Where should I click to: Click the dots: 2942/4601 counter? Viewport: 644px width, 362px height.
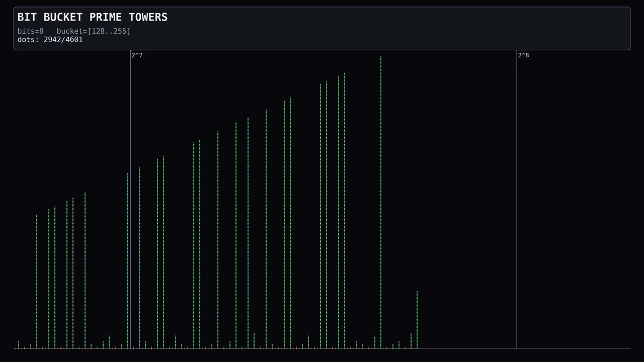click(x=50, y=39)
